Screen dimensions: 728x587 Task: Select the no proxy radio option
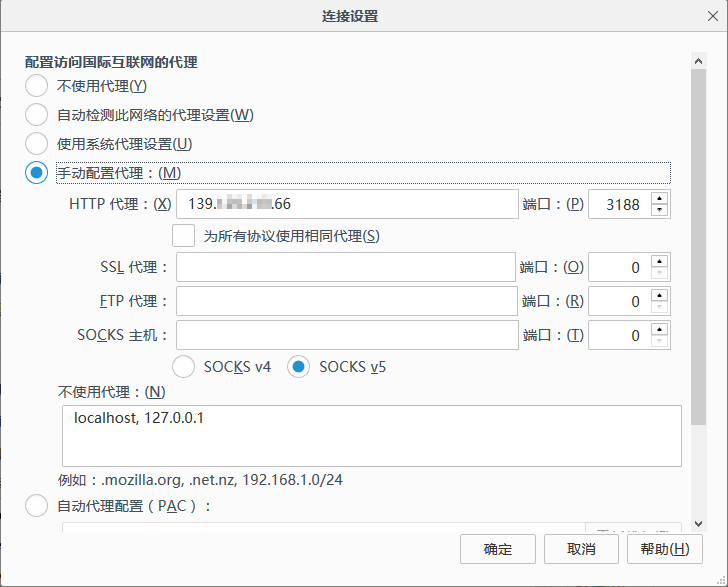(x=36, y=86)
